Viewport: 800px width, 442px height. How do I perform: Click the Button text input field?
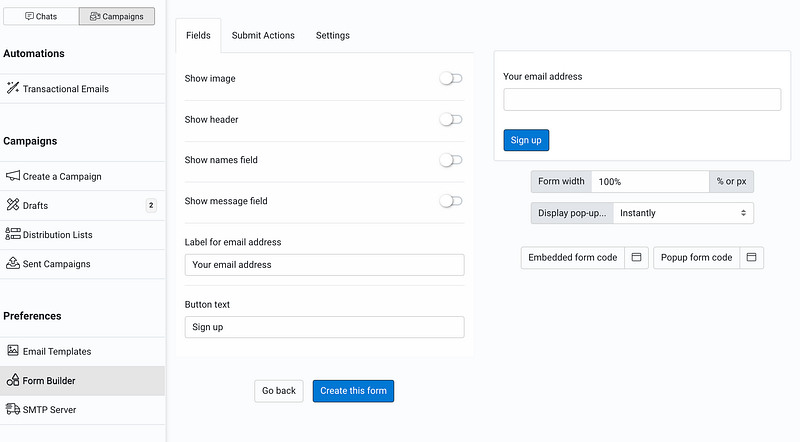324,327
